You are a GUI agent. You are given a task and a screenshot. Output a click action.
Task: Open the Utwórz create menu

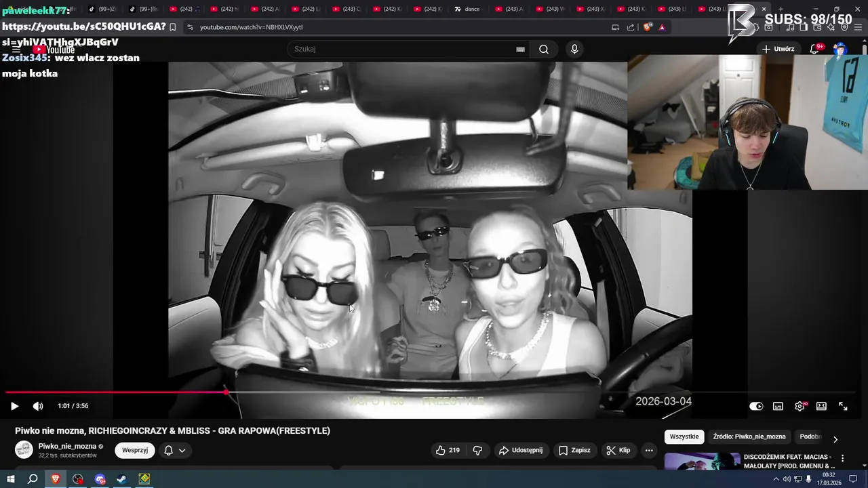[778, 49]
